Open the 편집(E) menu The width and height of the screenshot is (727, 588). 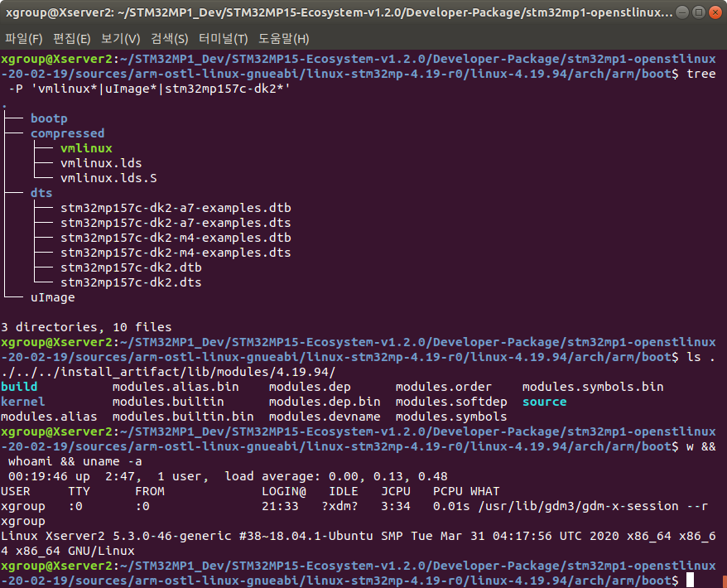click(72, 38)
